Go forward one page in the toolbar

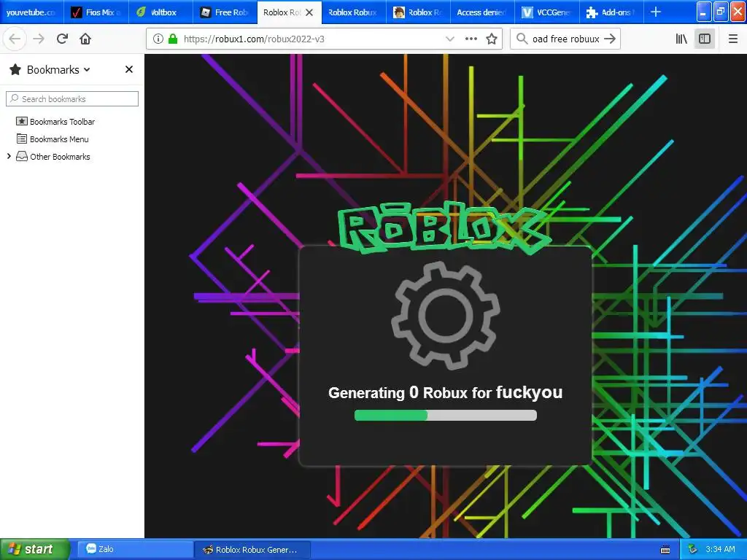click(39, 39)
